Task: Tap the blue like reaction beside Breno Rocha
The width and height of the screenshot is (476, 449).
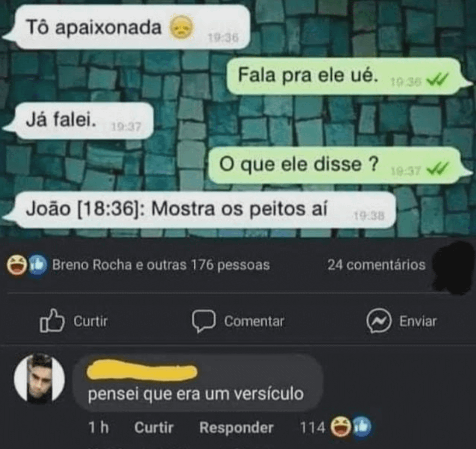Action: pos(38,265)
